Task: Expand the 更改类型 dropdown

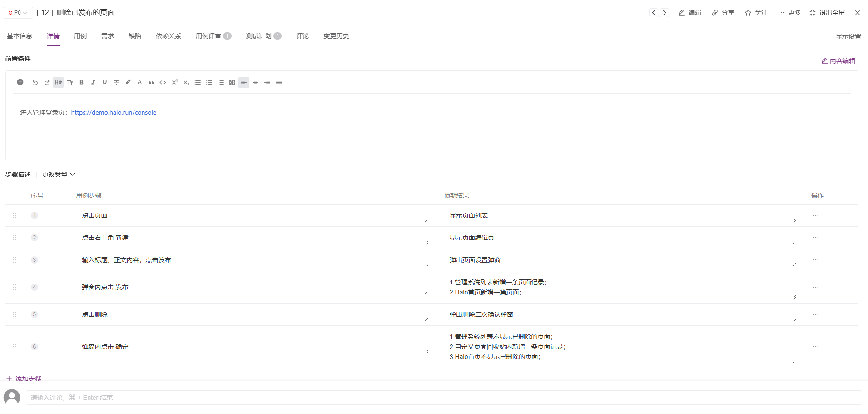Action: (59, 175)
